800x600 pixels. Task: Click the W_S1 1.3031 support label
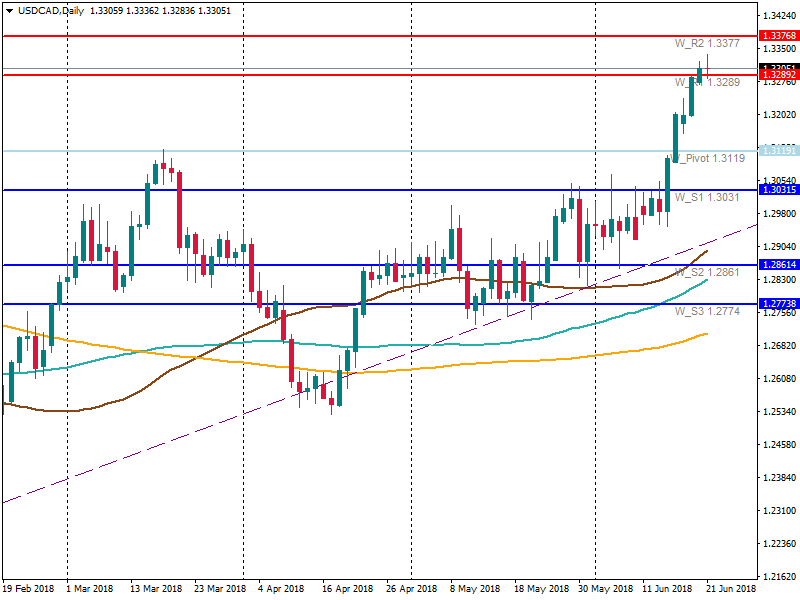point(707,198)
